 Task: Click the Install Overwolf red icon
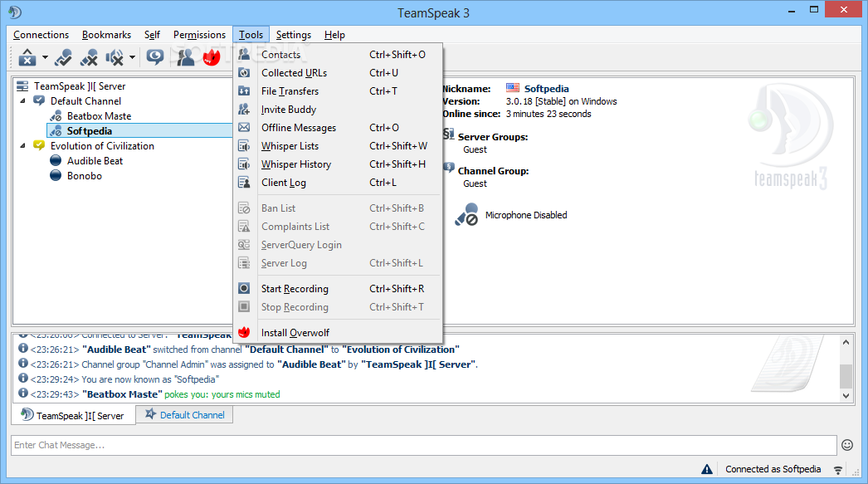[244, 332]
